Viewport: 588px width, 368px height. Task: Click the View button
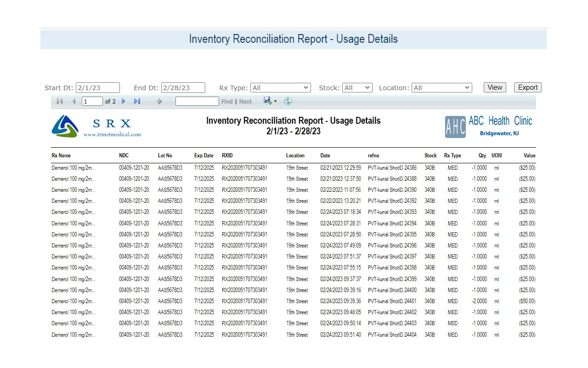pyautogui.click(x=495, y=87)
